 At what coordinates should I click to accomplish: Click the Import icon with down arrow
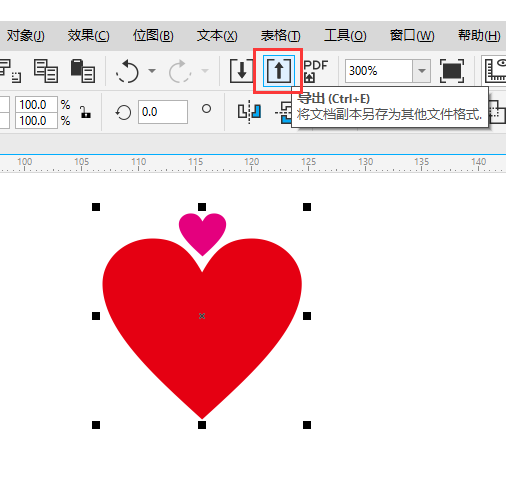coord(242,71)
